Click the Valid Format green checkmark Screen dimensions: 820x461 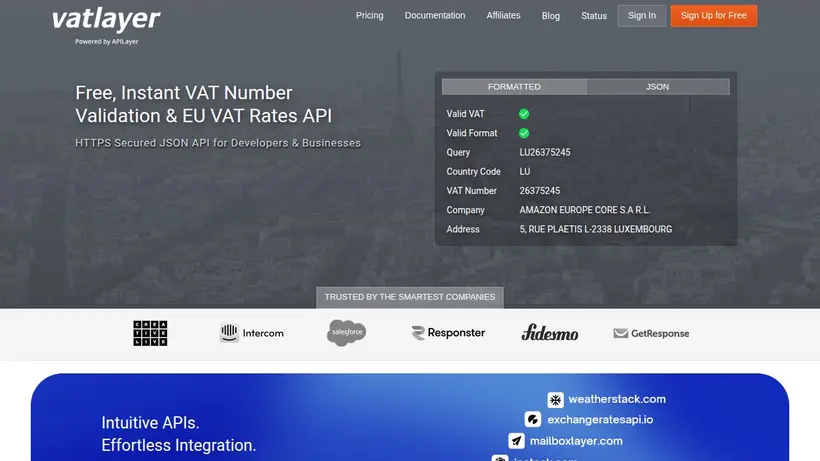(x=523, y=133)
